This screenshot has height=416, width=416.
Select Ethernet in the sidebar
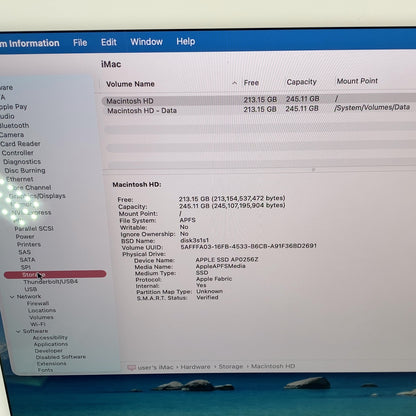[20, 179]
